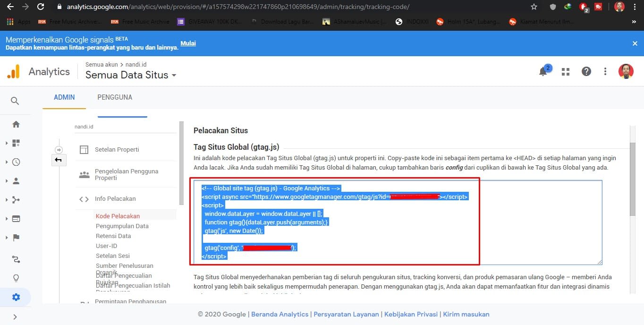Open the three-dot more options menu
644x325 pixels.
[605, 71]
